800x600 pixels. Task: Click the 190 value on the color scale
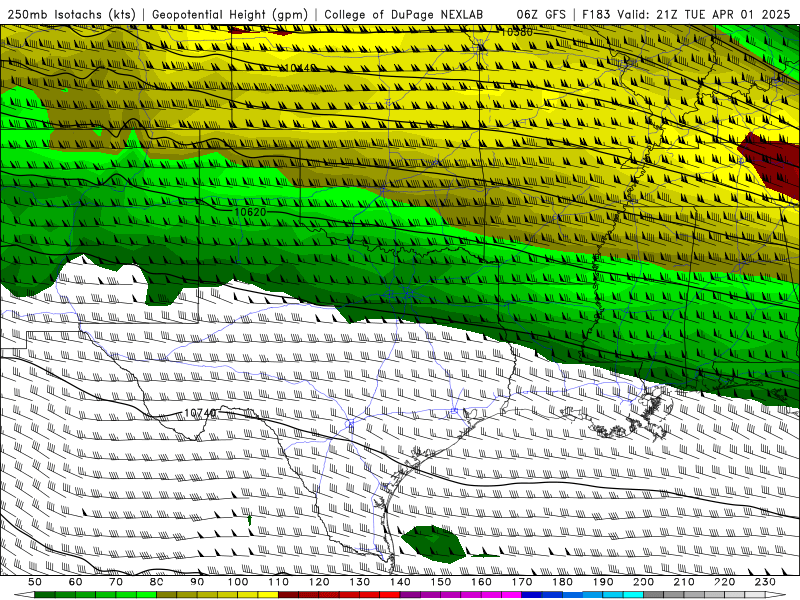coord(603,582)
